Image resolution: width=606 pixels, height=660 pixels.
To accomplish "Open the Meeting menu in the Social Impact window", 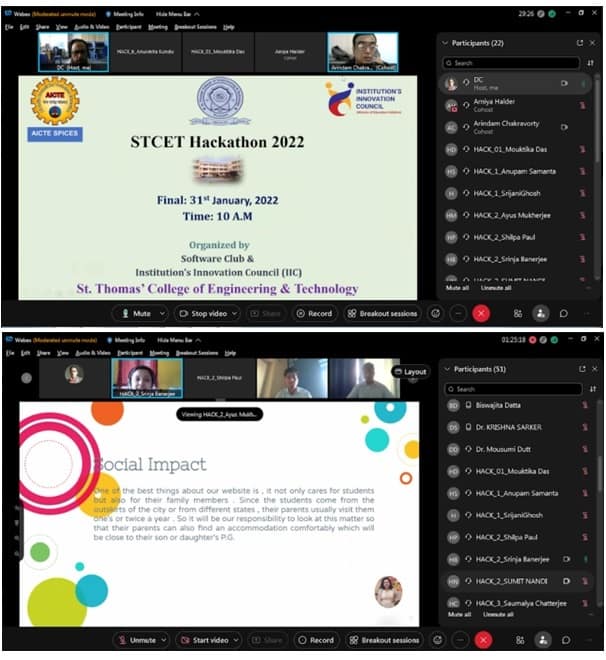I will tap(159, 353).
